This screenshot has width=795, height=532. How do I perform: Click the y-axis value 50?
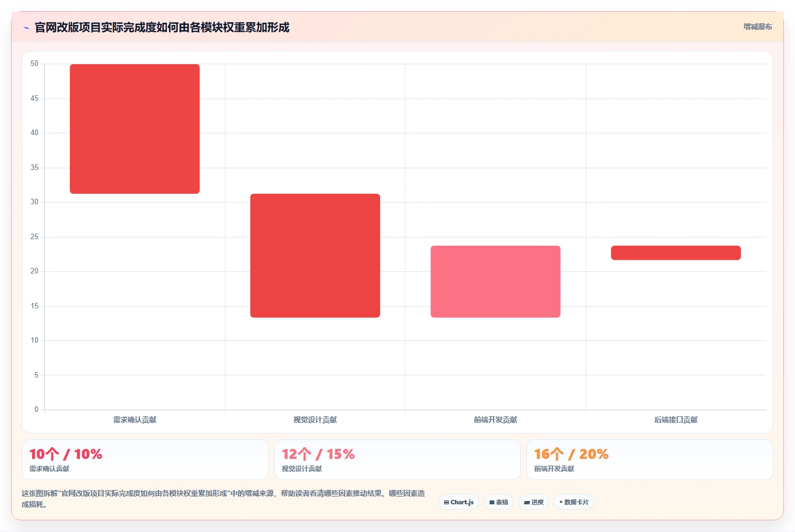pyautogui.click(x=34, y=64)
